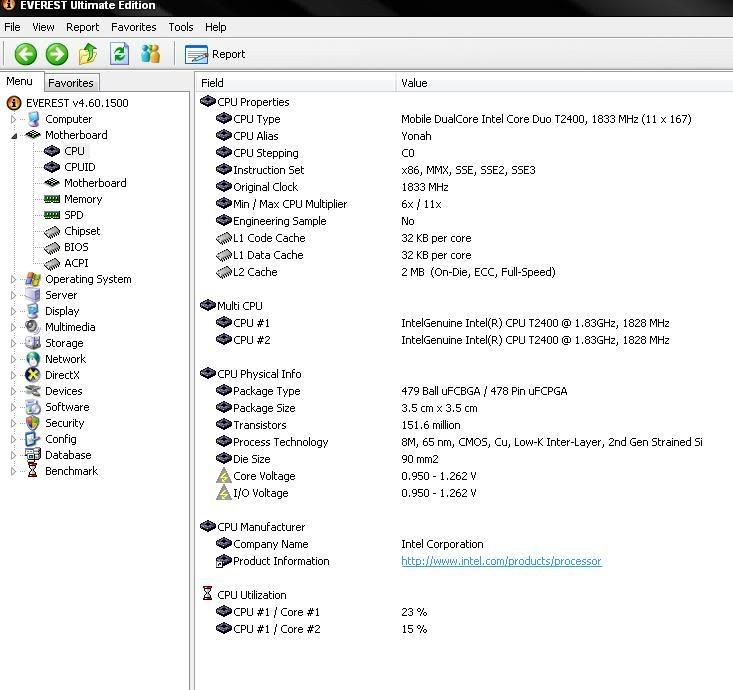Select the Company Name row
This screenshot has height=690, width=733.
click(x=464, y=544)
